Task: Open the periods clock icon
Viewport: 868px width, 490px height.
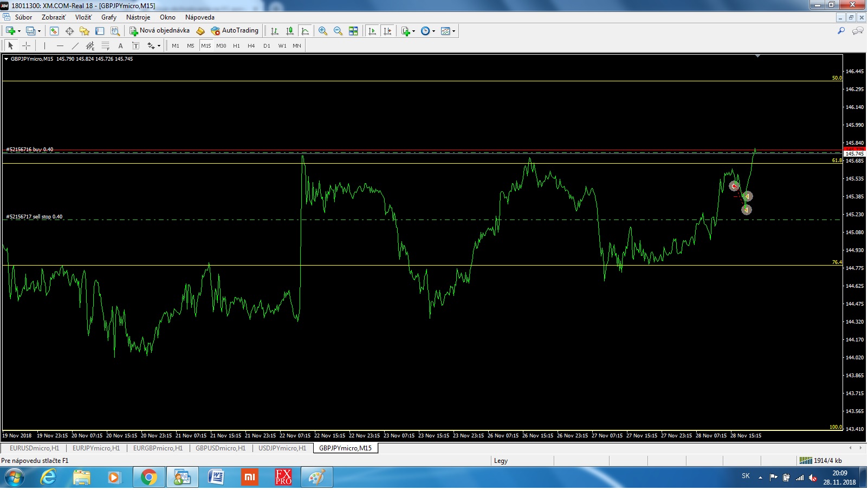Action: click(425, 31)
